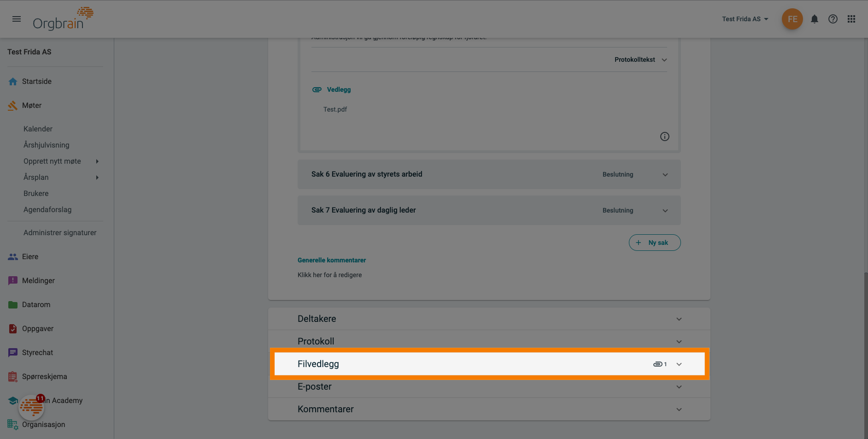Expand Sak 7 with its chevron
This screenshot has width=868, height=439.
665,211
